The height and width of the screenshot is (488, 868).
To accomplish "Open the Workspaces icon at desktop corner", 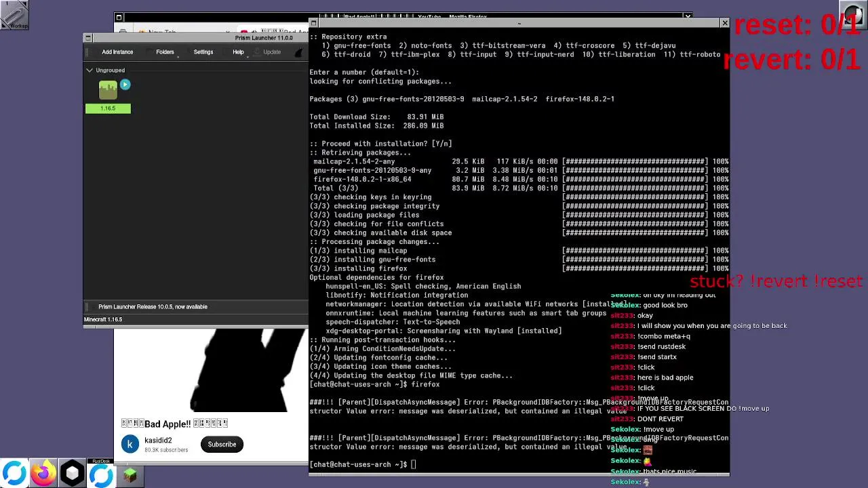I will [x=14, y=14].
